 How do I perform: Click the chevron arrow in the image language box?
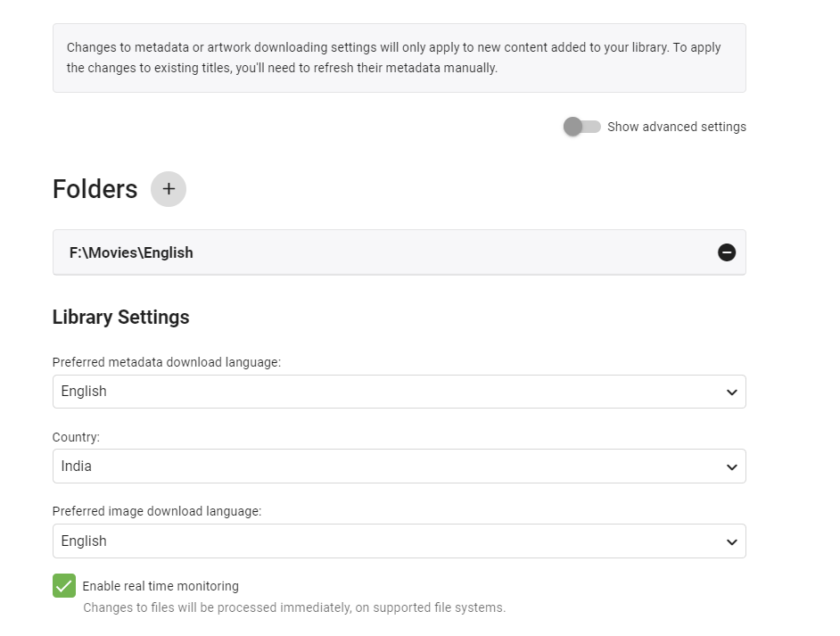732,542
